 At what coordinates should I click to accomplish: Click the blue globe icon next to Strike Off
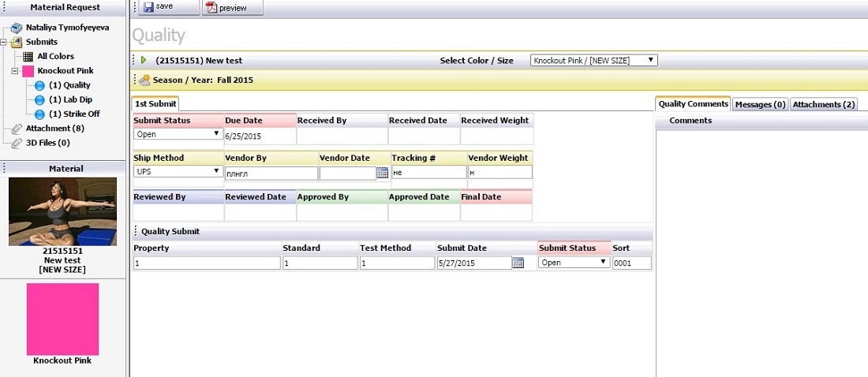click(39, 114)
